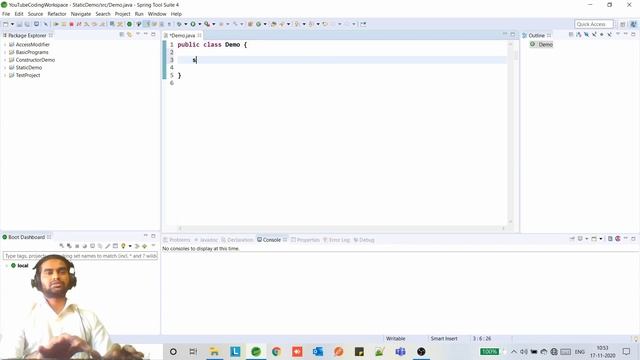640x360 pixels.
Task: Click the Save All toolbar icon
Action: tap(27, 24)
